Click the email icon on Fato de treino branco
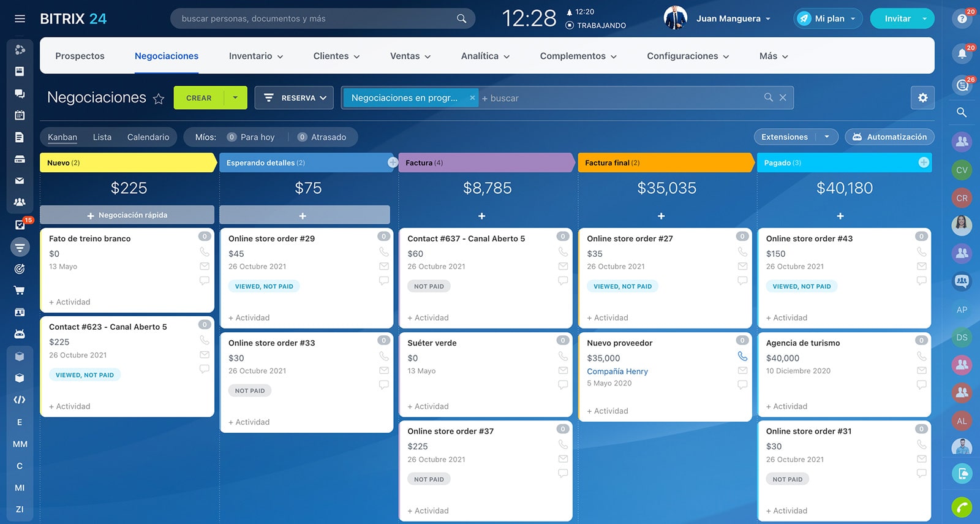 (205, 267)
